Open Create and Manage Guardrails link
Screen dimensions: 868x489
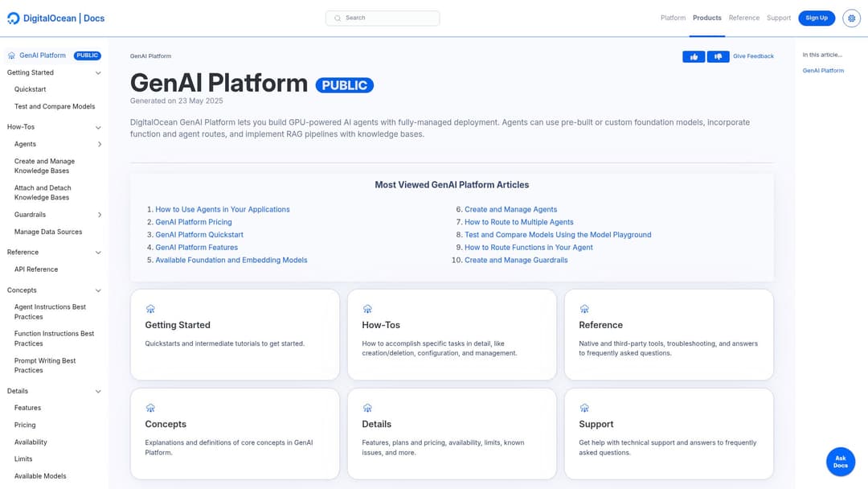tap(516, 261)
